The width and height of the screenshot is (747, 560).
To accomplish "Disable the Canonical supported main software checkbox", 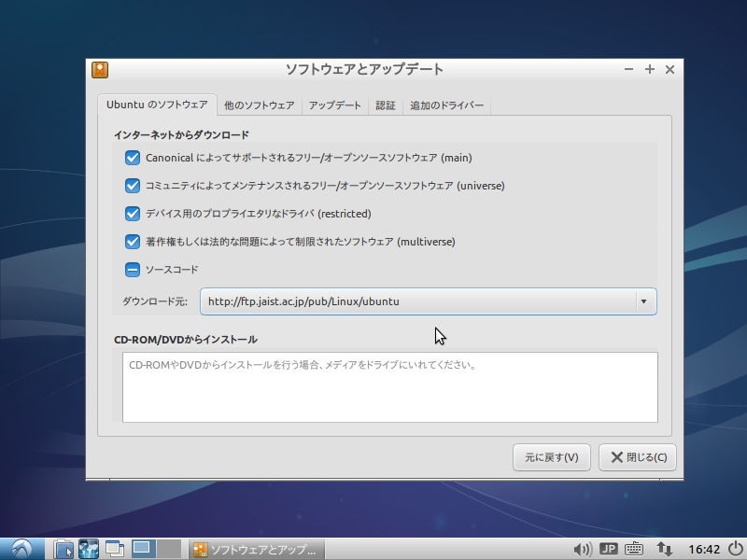I will click(133, 158).
